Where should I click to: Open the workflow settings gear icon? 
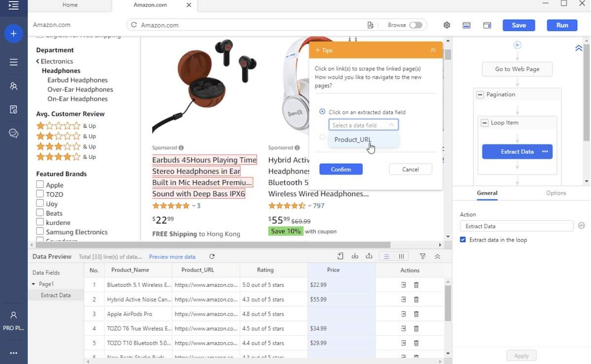pos(447,25)
